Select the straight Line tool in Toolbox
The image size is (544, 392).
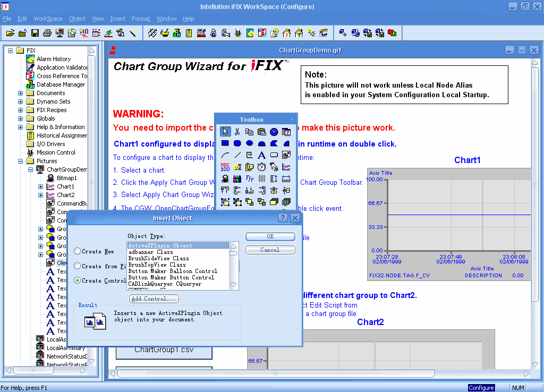click(x=237, y=155)
